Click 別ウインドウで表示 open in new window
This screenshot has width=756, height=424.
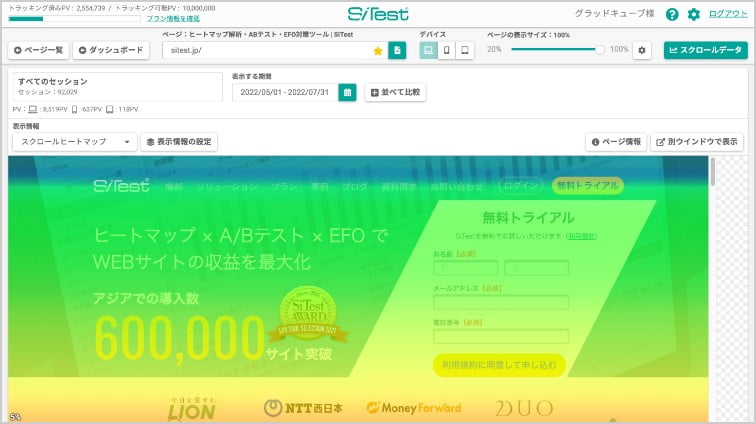pos(697,142)
